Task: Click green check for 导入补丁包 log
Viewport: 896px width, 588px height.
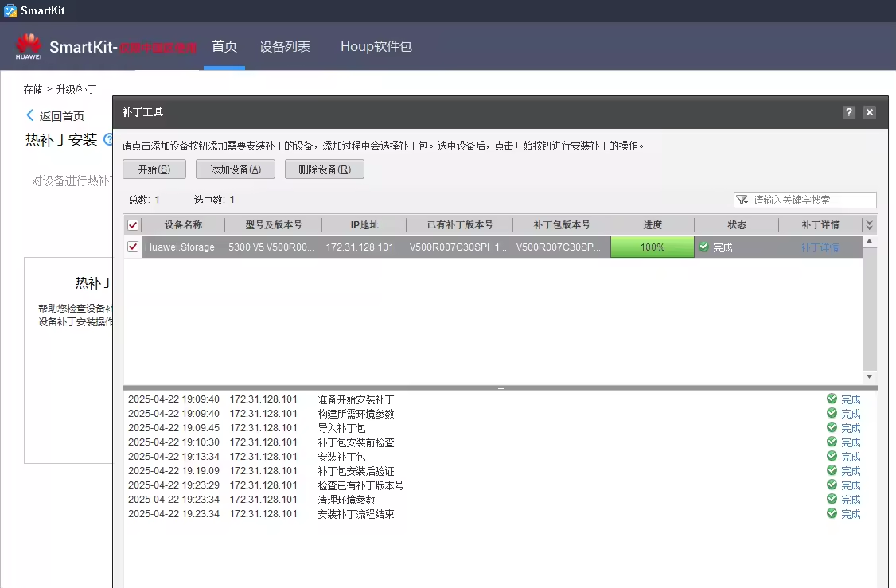Action: coord(832,427)
